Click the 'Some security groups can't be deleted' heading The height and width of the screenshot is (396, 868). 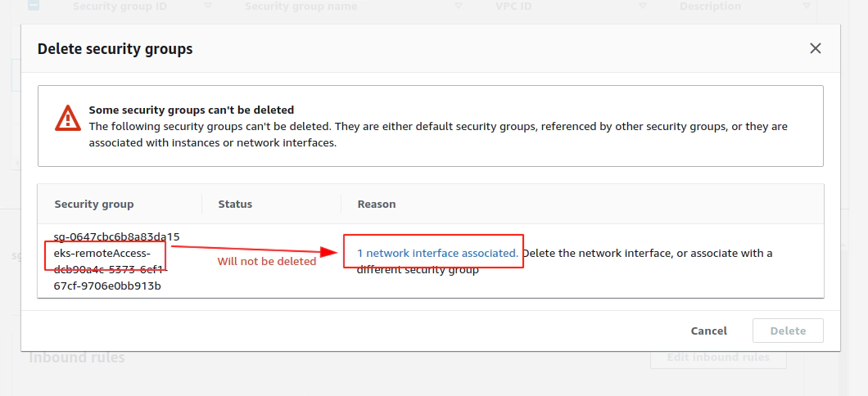point(192,110)
